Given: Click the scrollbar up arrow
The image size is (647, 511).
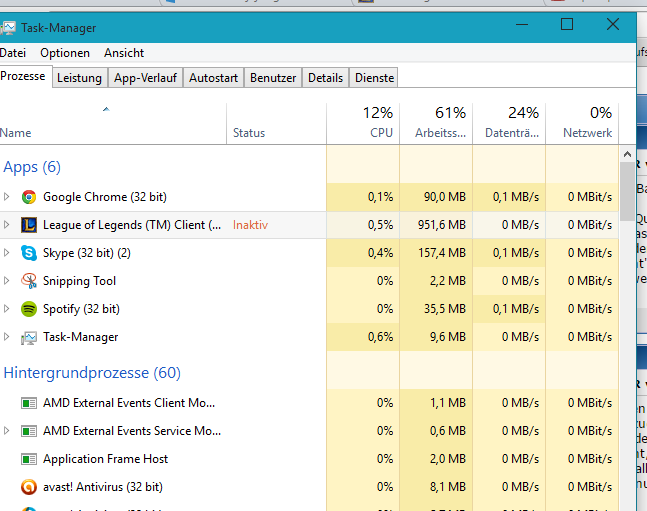Looking at the screenshot, I should tap(627, 154).
